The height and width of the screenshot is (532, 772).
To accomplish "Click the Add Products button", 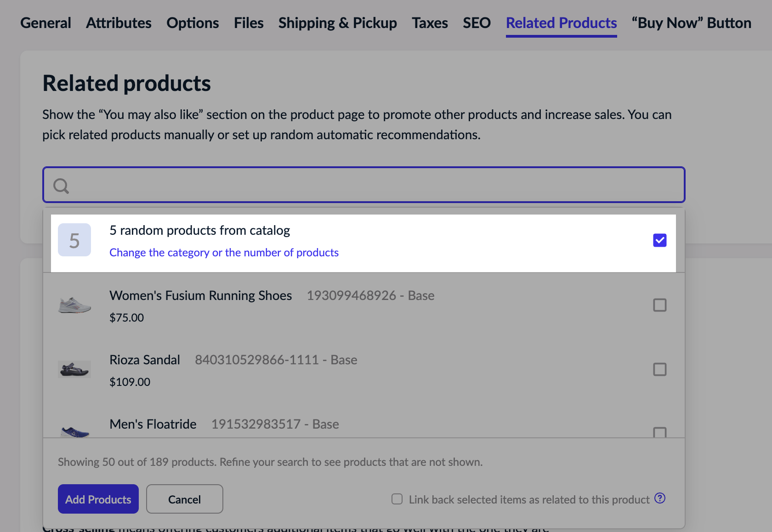I will [98, 499].
